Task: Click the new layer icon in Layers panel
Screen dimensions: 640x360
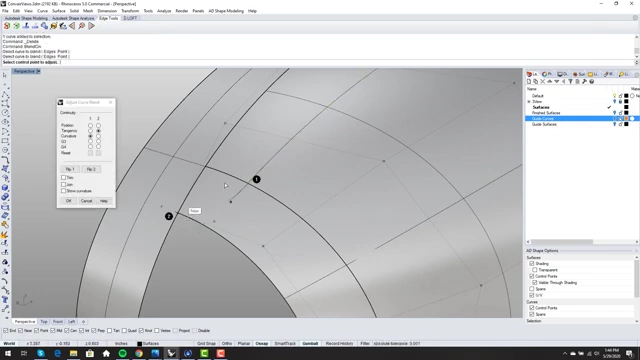Action: coord(529,82)
